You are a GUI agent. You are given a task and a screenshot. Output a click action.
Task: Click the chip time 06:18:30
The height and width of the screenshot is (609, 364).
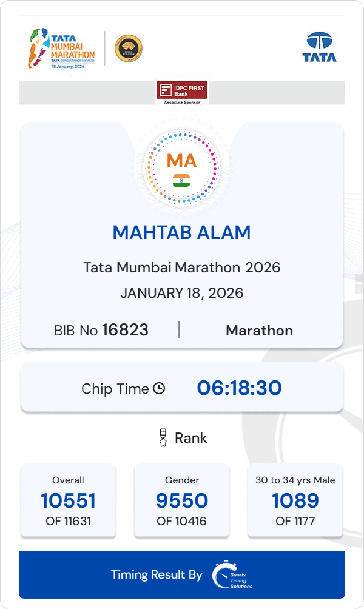coord(239,388)
